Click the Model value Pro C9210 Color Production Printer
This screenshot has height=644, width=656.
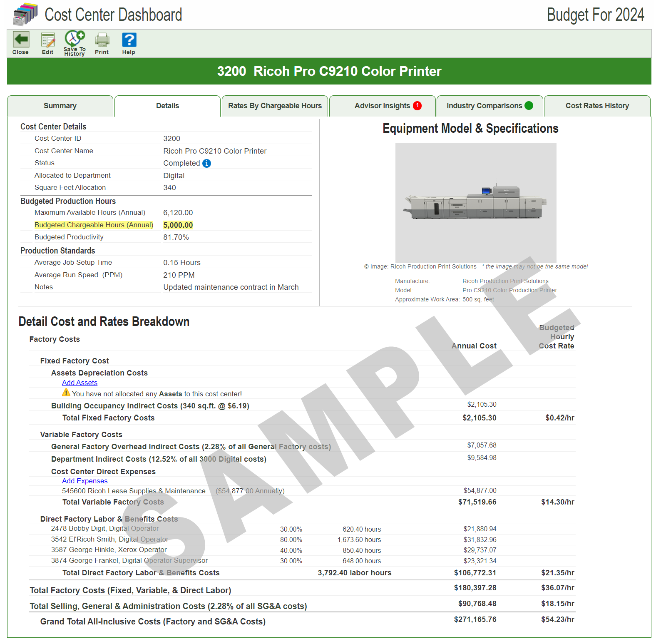coord(509,291)
